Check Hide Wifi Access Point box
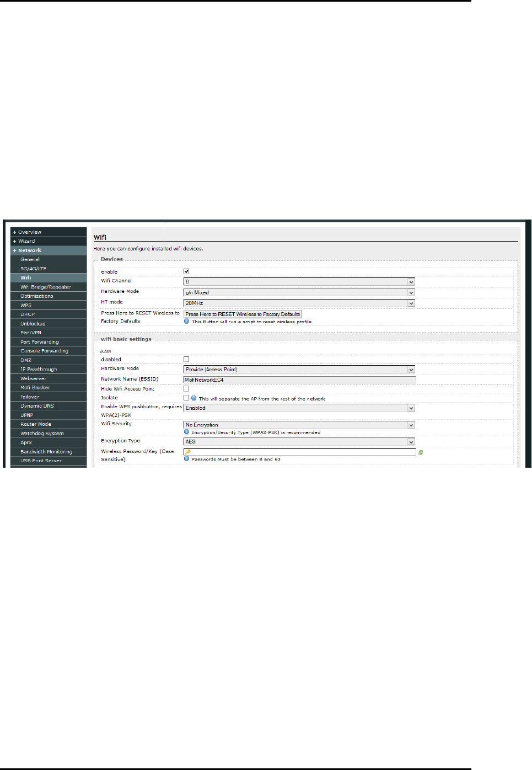 [186, 388]
